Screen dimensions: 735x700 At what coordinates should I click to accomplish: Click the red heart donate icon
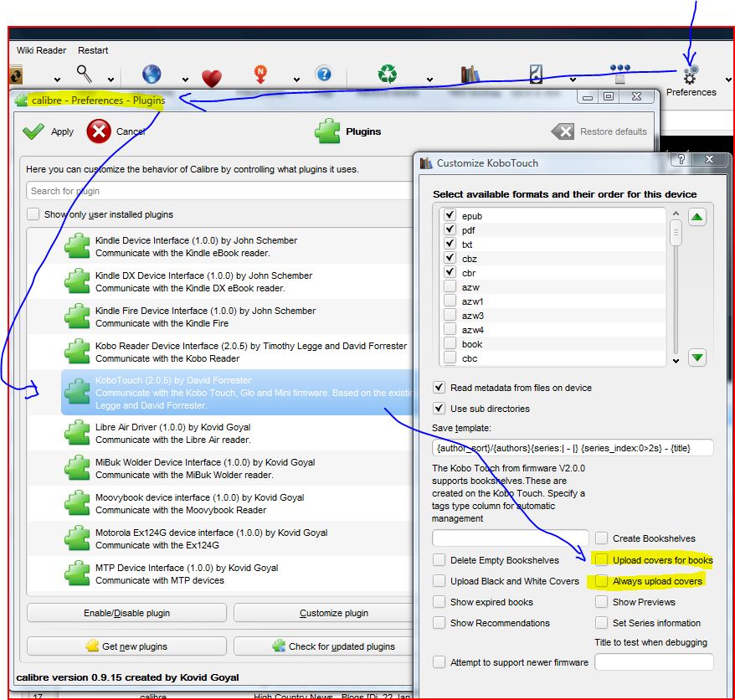212,77
